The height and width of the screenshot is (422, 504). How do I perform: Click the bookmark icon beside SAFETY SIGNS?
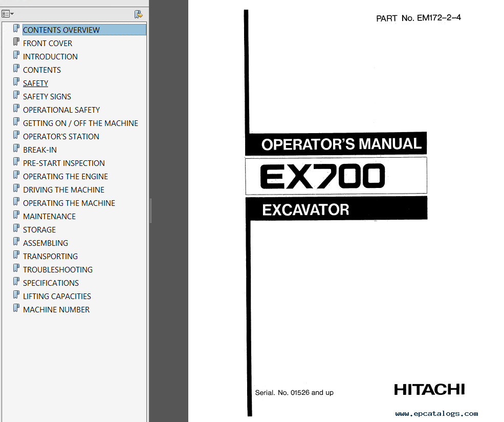16,95
